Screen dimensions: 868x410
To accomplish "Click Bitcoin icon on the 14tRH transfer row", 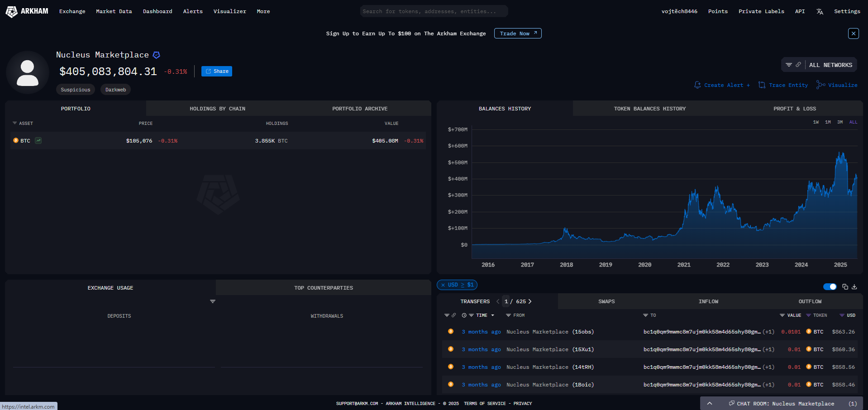I will coord(451,367).
